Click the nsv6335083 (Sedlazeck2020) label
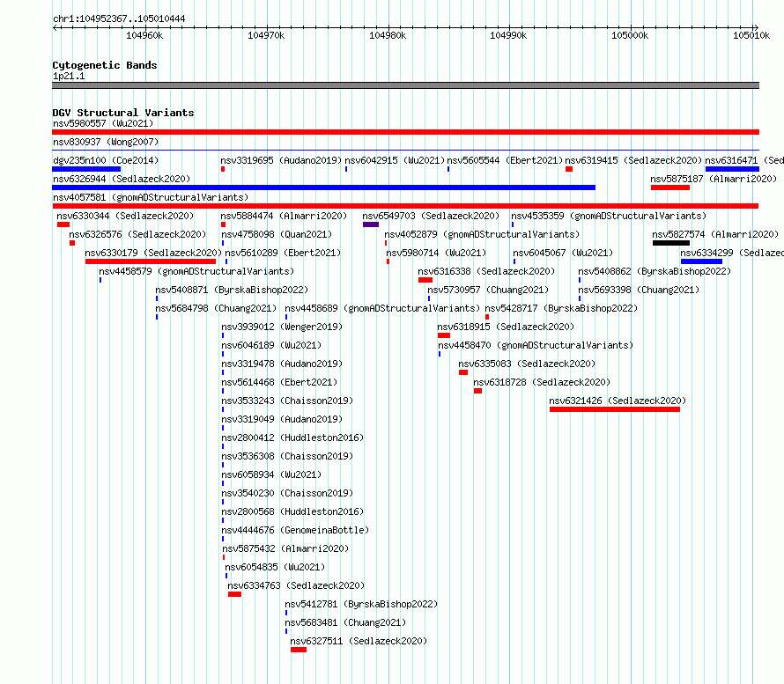The image size is (784, 684). coord(527,364)
